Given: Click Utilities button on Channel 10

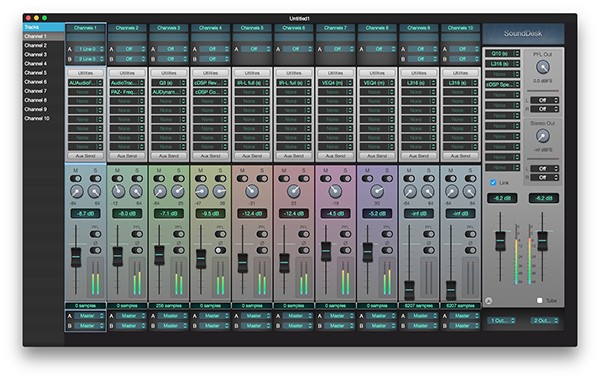Looking at the screenshot, I should tap(461, 73).
